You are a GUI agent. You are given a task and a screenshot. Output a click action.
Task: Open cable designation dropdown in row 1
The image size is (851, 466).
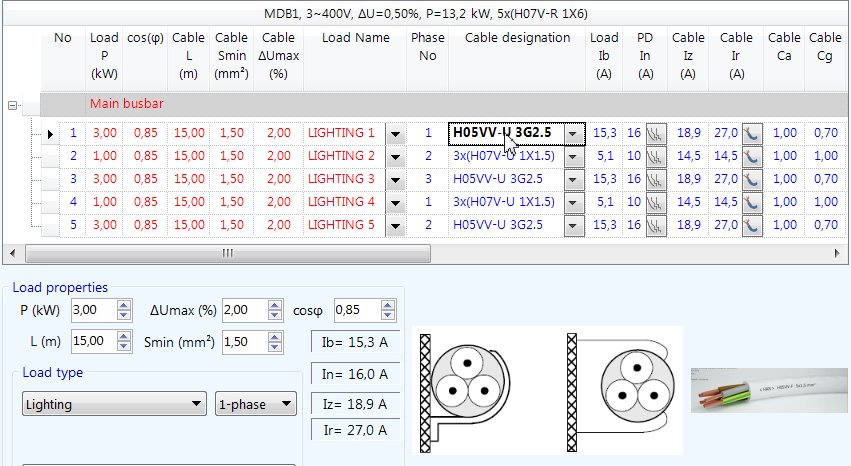(574, 134)
